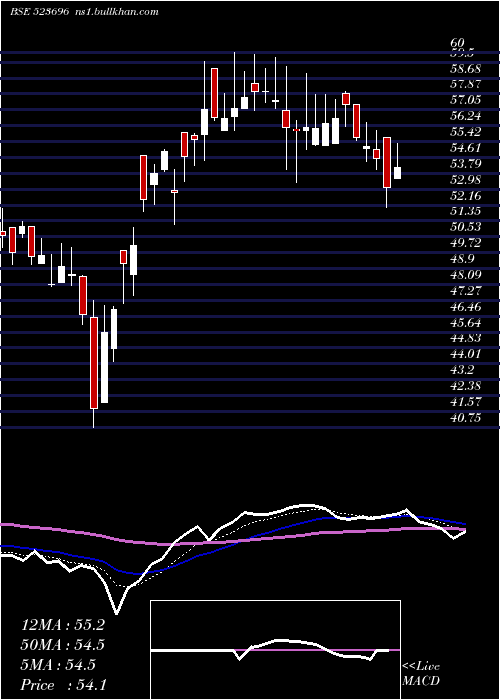Screen dimensions: 500x700
Task: Click the BSE 523696 symbol label
Action: (x=40, y=12)
